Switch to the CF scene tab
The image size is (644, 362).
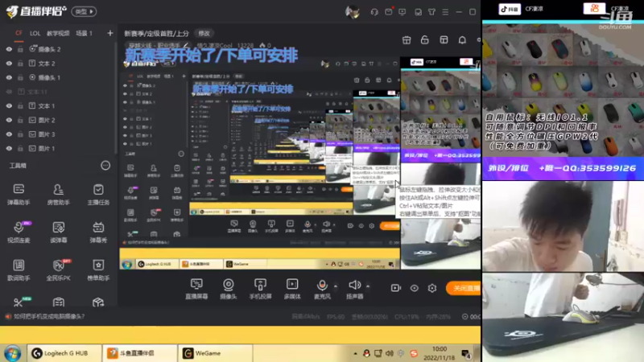[x=19, y=33]
